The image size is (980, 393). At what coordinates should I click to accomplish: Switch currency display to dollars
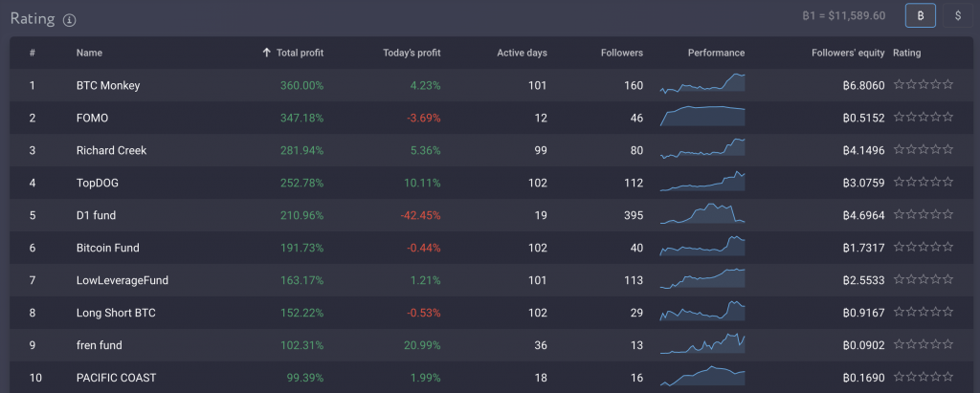pos(958,15)
